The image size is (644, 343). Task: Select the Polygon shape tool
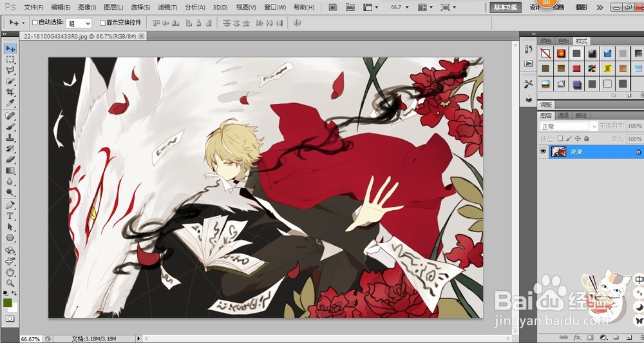point(10,237)
